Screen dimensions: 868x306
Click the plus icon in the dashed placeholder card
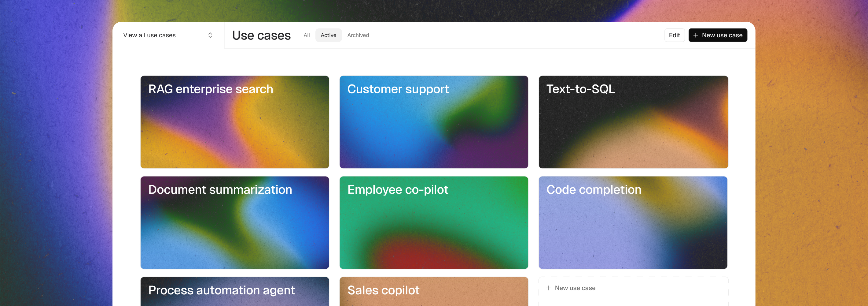pos(549,288)
